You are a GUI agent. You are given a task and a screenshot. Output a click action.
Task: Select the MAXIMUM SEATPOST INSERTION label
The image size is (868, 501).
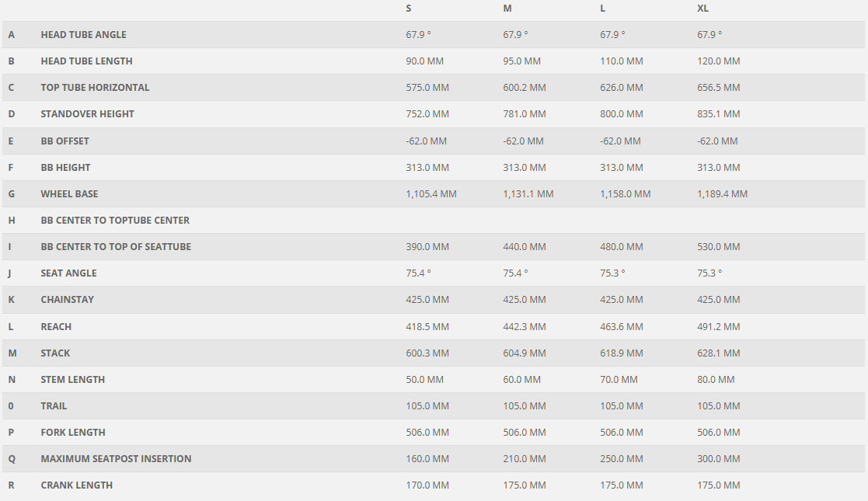coord(116,459)
